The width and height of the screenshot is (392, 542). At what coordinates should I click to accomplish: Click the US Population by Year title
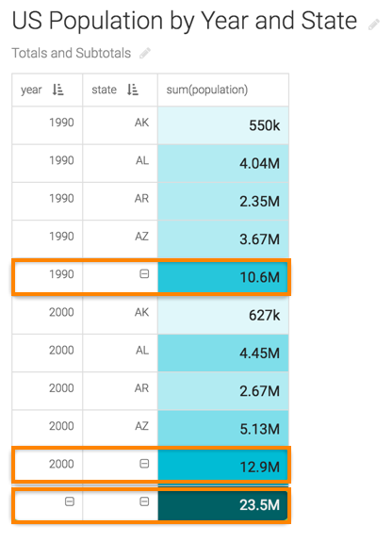(x=185, y=21)
